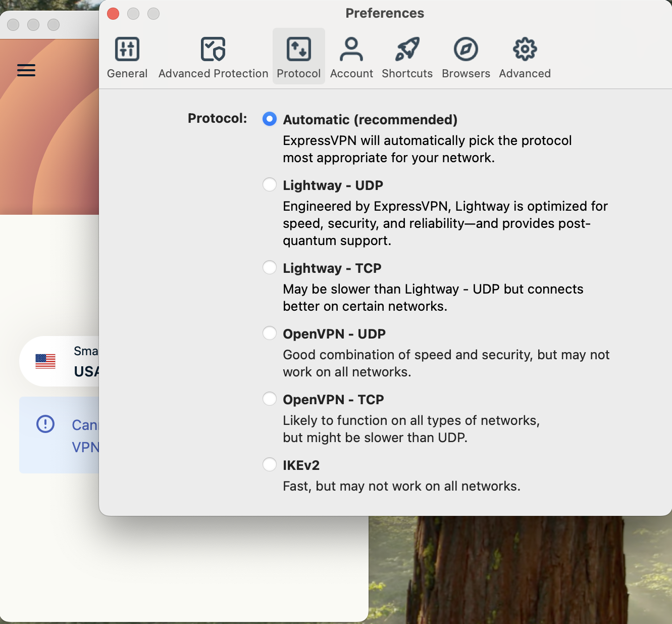Open the Browsers compass icon

point(466,50)
